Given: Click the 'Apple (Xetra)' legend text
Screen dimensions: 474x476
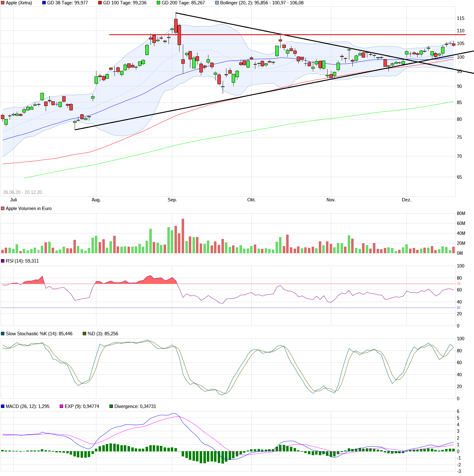Looking at the screenshot, I should pos(19,3).
